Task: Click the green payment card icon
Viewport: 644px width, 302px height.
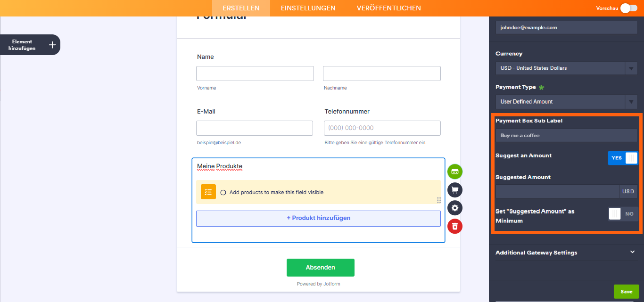Action: pyautogui.click(x=455, y=171)
